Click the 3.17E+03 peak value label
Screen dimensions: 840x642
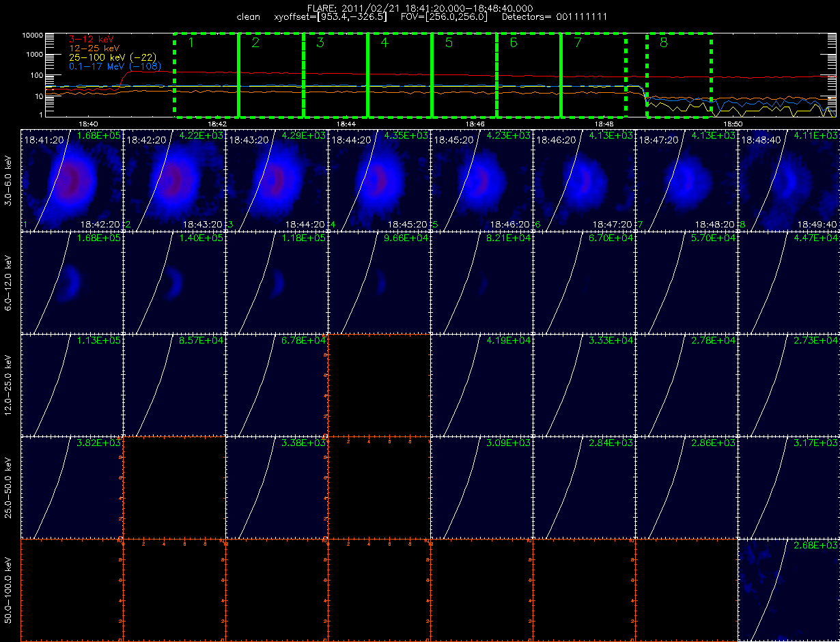(x=817, y=443)
